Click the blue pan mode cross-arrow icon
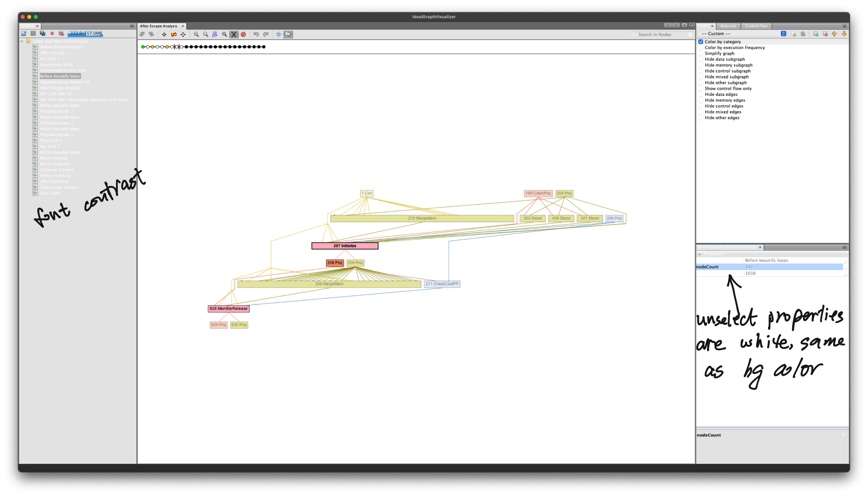 [278, 34]
